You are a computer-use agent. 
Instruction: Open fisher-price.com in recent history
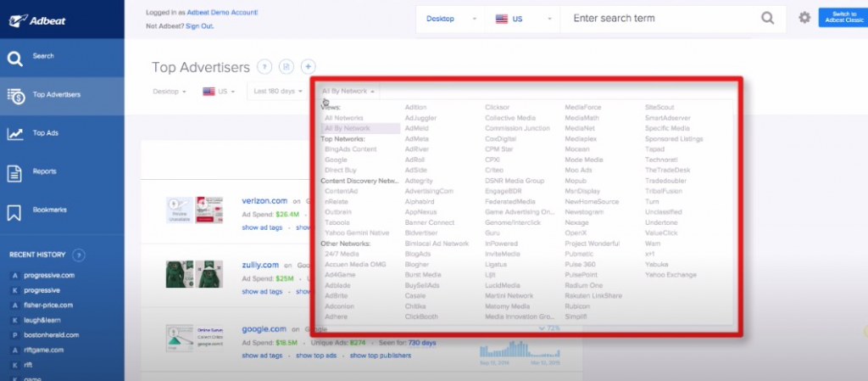[x=48, y=305]
